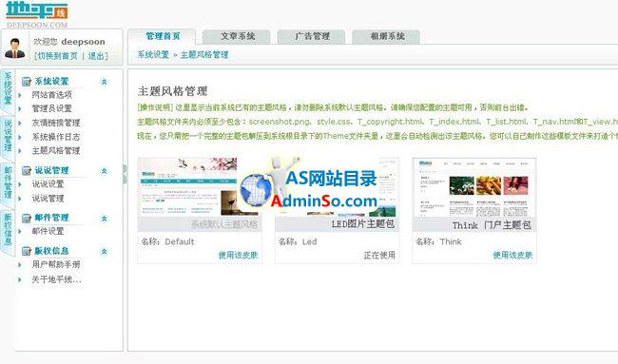Click the 名称: Led label

coord(298,242)
